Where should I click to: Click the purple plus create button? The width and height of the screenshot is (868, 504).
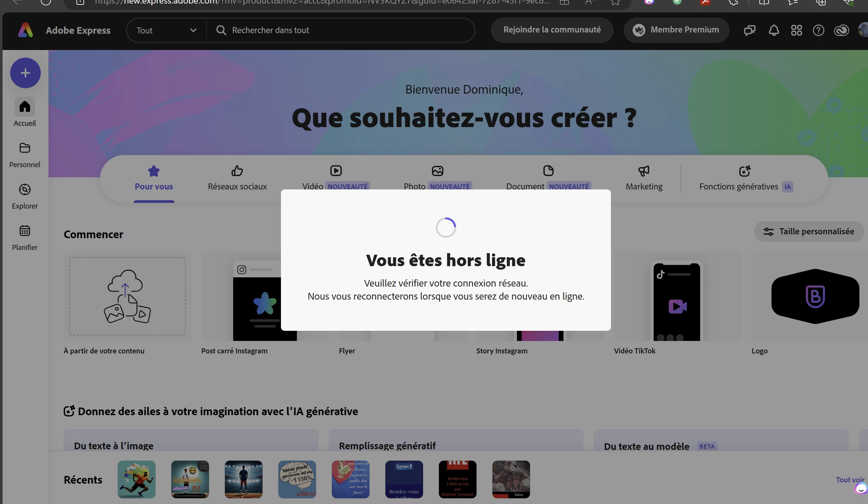[x=25, y=73]
